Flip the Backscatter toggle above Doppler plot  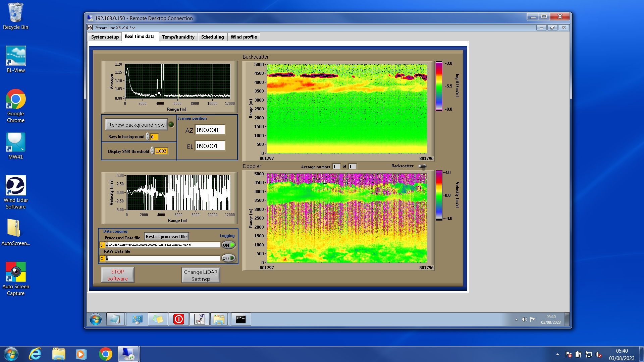422,166
